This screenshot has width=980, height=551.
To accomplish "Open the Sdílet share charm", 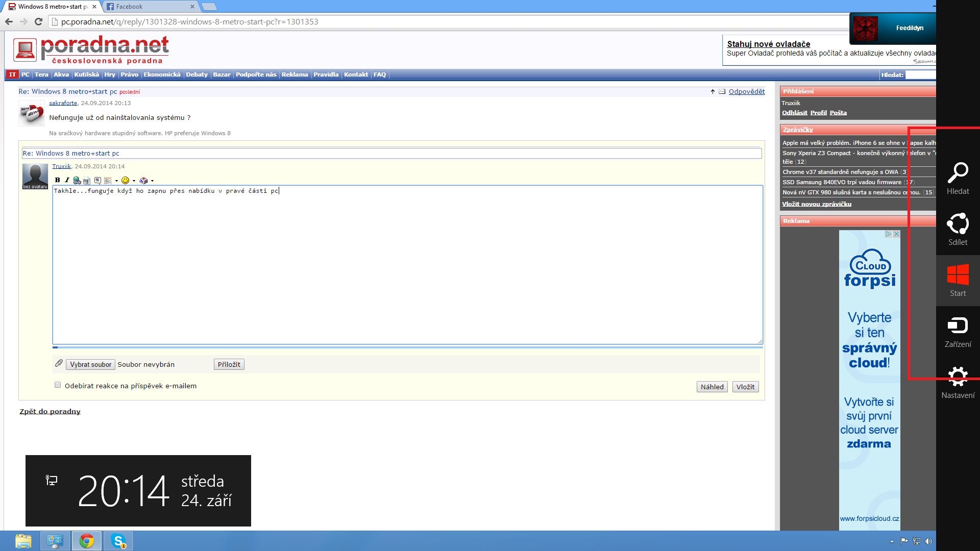I will click(958, 230).
